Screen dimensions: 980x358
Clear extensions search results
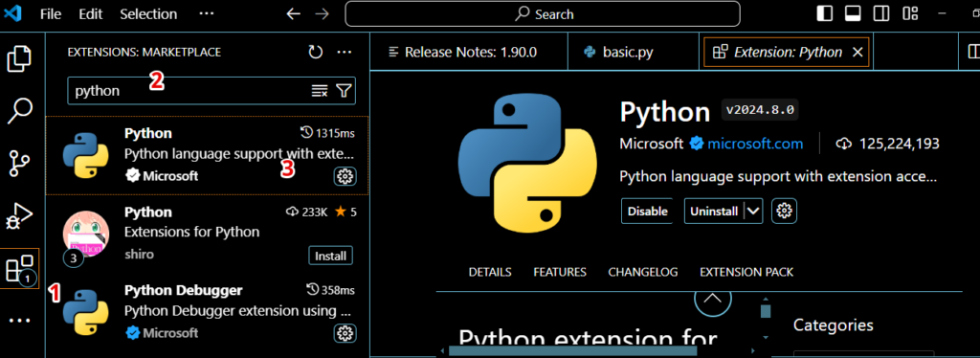tap(320, 91)
